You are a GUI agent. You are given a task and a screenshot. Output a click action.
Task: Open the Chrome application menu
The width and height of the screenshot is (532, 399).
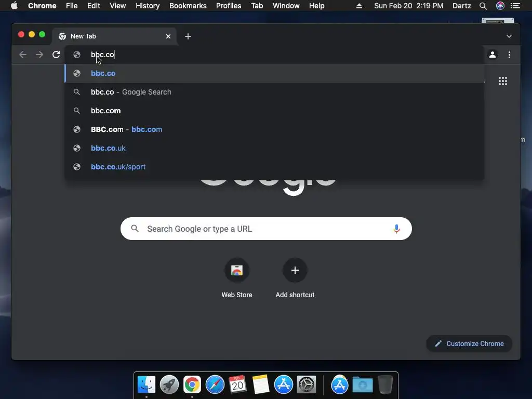42,6
